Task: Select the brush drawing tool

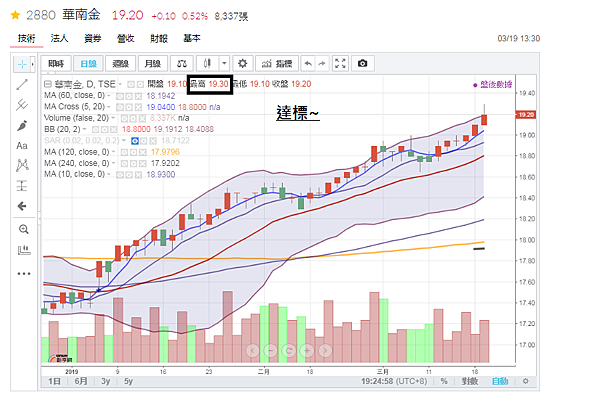Action: (22, 125)
